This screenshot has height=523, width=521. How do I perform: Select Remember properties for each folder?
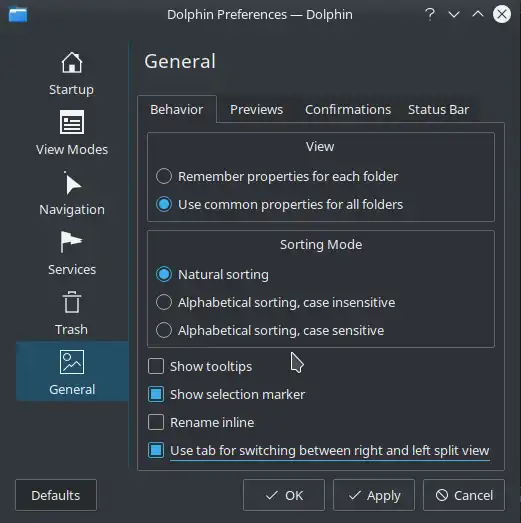point(164,176)
